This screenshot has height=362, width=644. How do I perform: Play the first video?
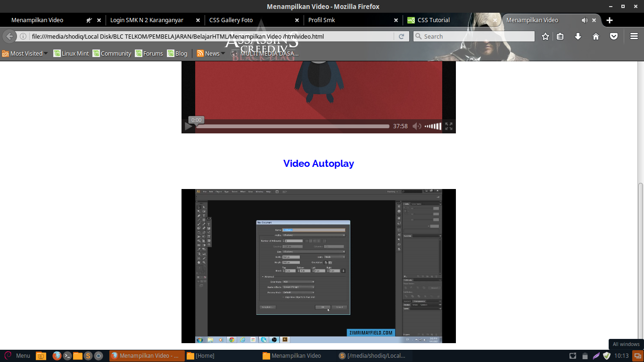point(189,126)
